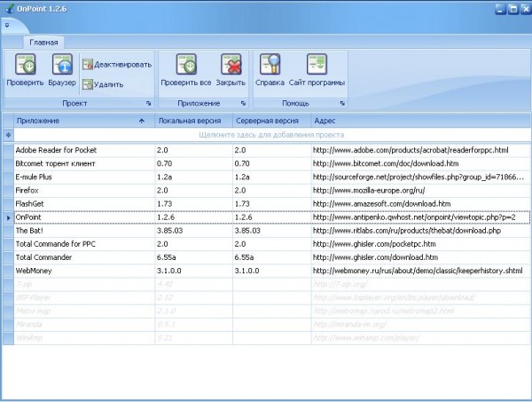Expand the Помощь group dialog launcher

coord(342,104)
